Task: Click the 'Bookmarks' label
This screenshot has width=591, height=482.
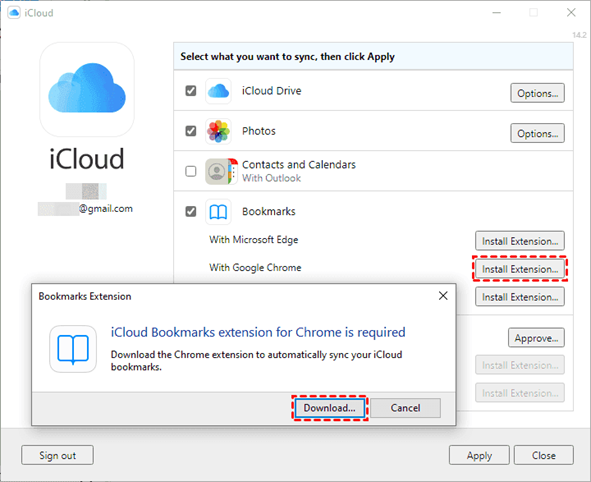Action: click(x=269, y=211)
